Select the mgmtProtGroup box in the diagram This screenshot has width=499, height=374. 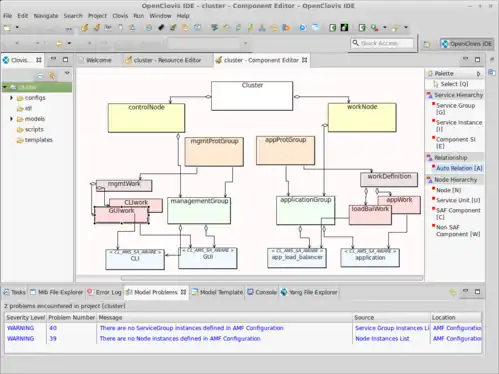coord(214,152)
